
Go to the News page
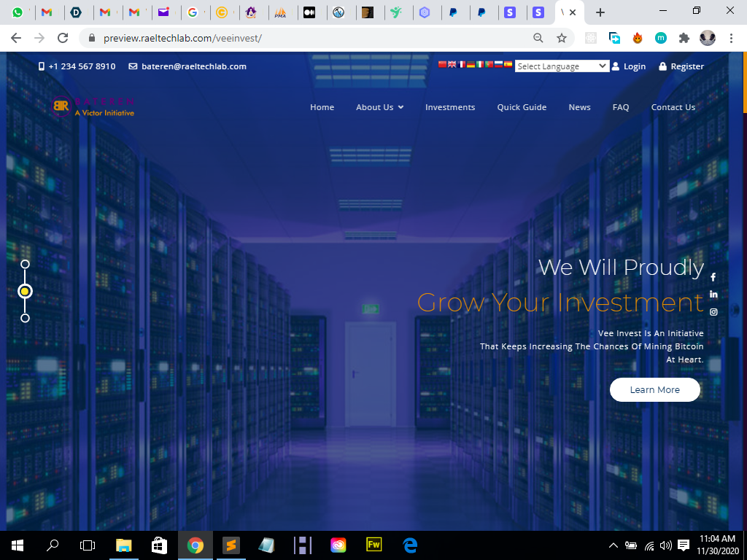click(x=579, y=107)
